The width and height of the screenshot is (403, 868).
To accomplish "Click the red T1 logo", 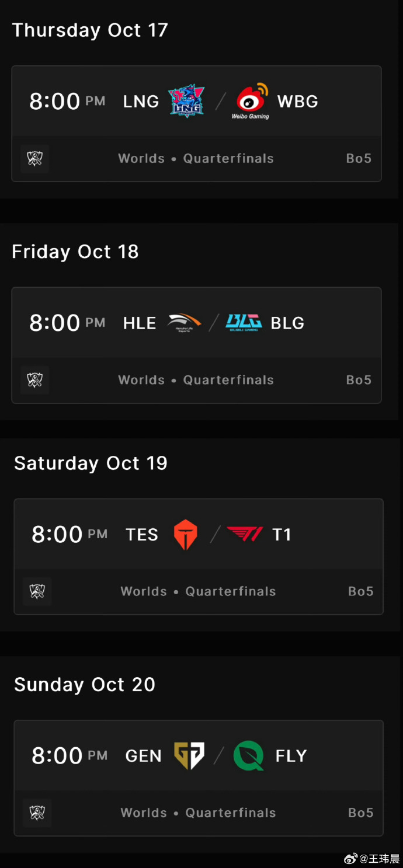I will 245,534.
